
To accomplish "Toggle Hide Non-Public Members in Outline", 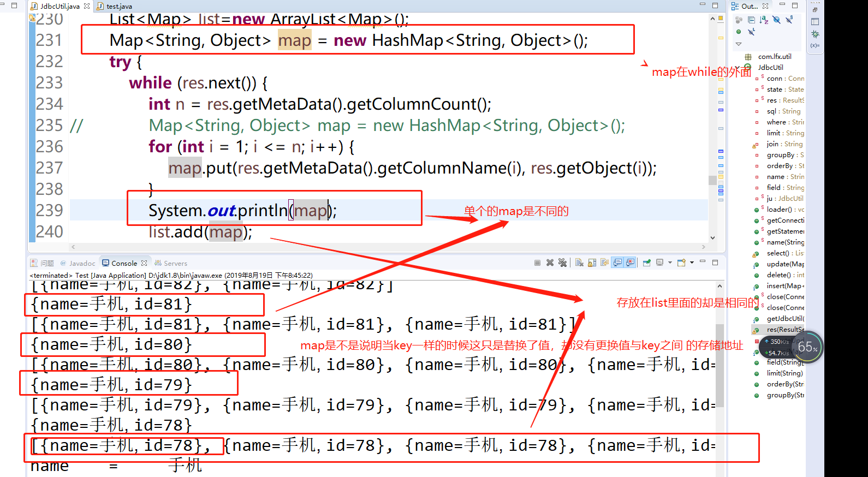I will tap(739, 32).
